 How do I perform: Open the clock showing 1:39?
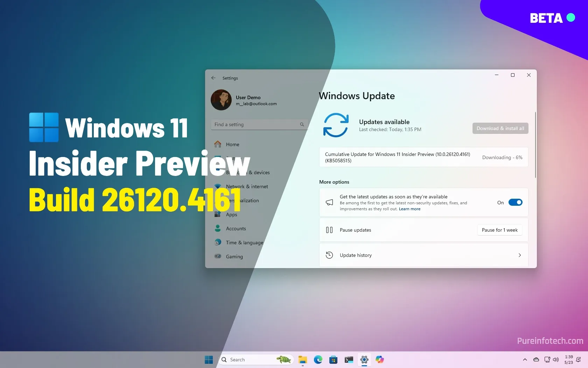pos(568,360)
